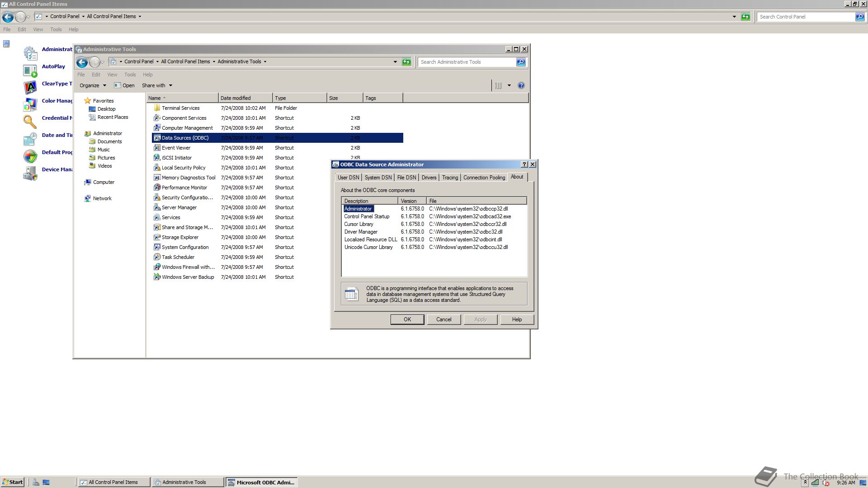Click the ClearType Tuner icon in Control Panel
Viewport: 868px width, 488px height.
pyautogui.click(x=30, y=87)
